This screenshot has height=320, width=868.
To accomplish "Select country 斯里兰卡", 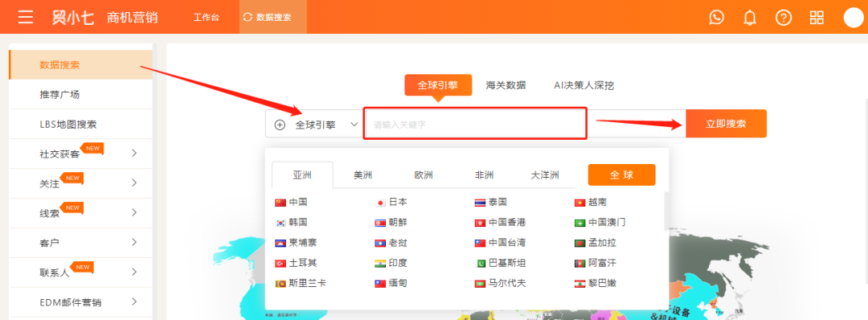I will pos(301,283).
